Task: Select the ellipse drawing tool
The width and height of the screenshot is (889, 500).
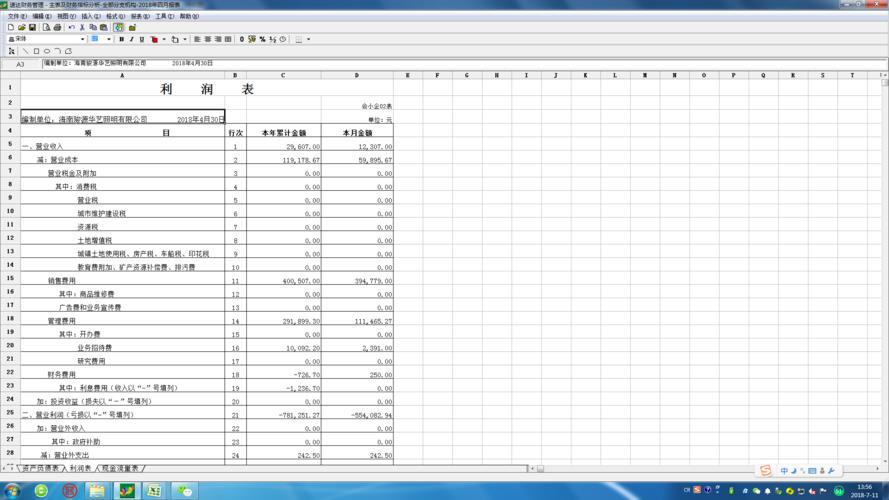Action: click(47, 51)
